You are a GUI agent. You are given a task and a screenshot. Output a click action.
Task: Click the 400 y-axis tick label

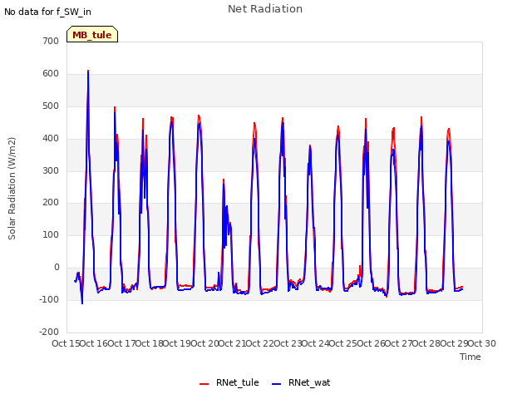pyautogui.click(x=51, y=139)
